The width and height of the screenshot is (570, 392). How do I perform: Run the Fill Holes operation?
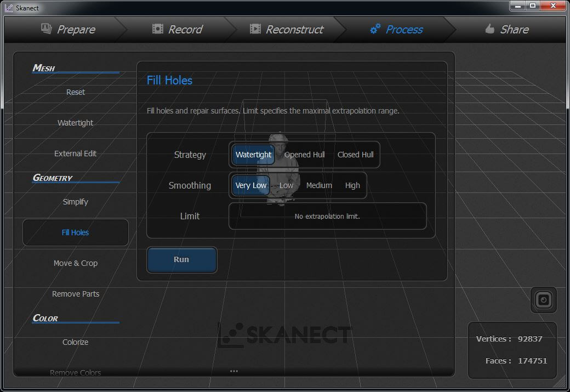[181, 260]
